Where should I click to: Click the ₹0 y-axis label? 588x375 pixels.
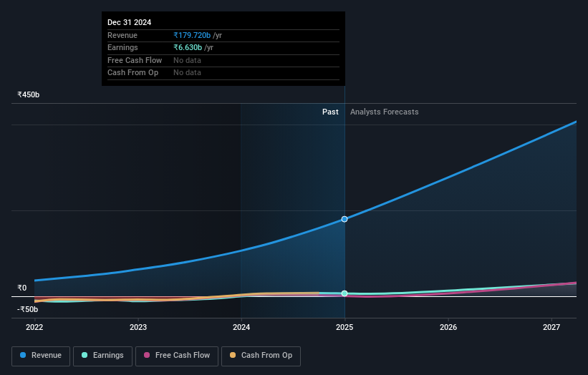pos(21,288)
